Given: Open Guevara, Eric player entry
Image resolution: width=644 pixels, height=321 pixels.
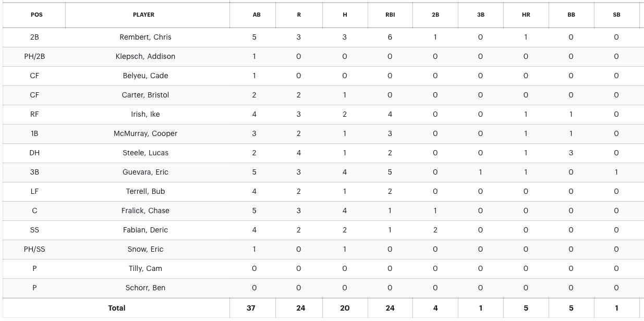Looking at the screenshot, I should click(x=145, y=172).
